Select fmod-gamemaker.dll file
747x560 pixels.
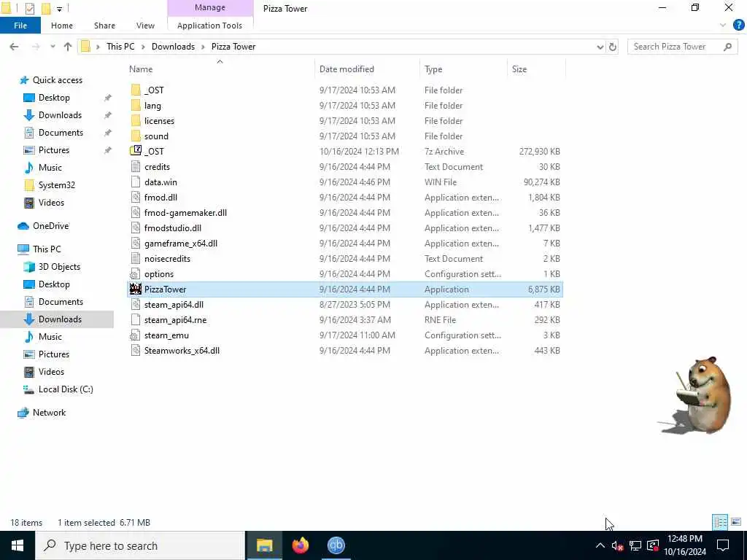pyautogui.click(x=345, y=212)
